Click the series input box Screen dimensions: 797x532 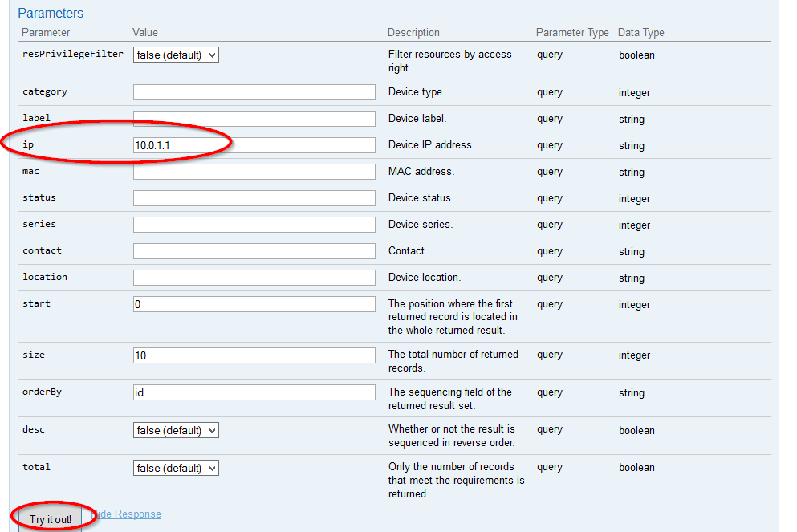tap(254, 225)
